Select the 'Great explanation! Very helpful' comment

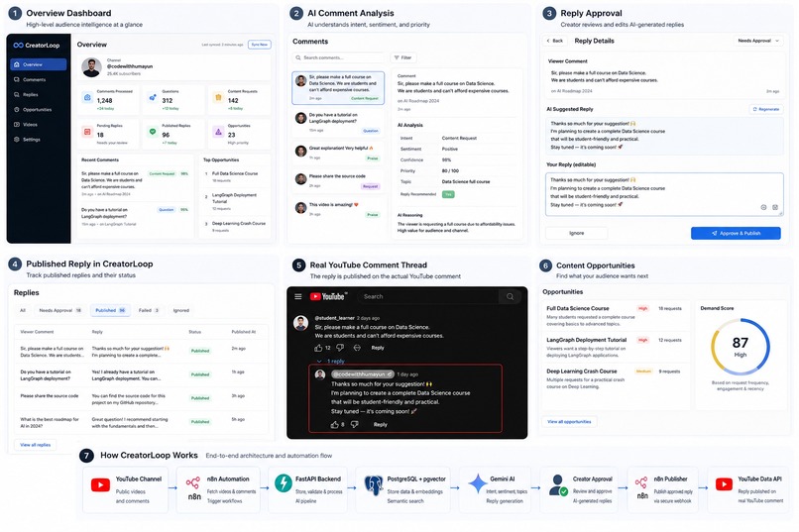click(338, 153)
